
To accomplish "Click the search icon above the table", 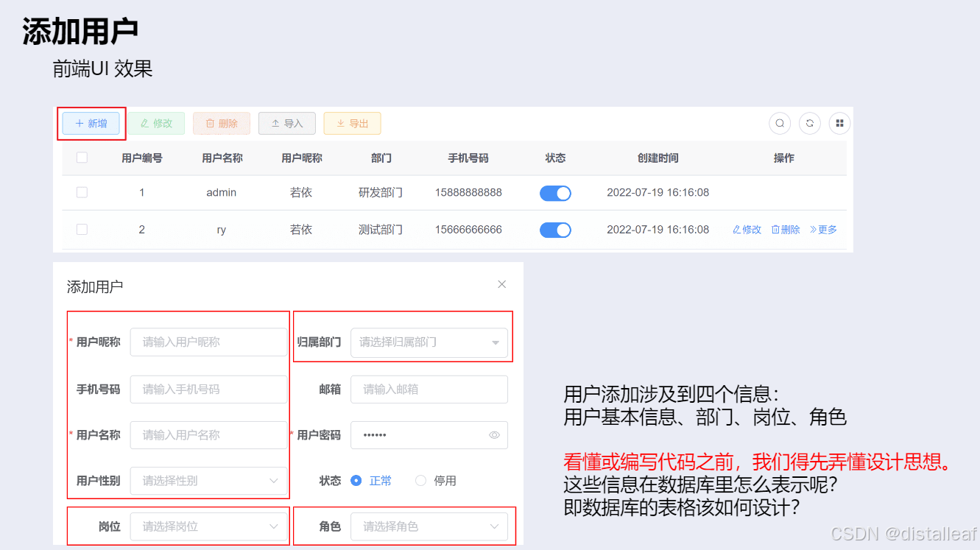I will [780, 123].
